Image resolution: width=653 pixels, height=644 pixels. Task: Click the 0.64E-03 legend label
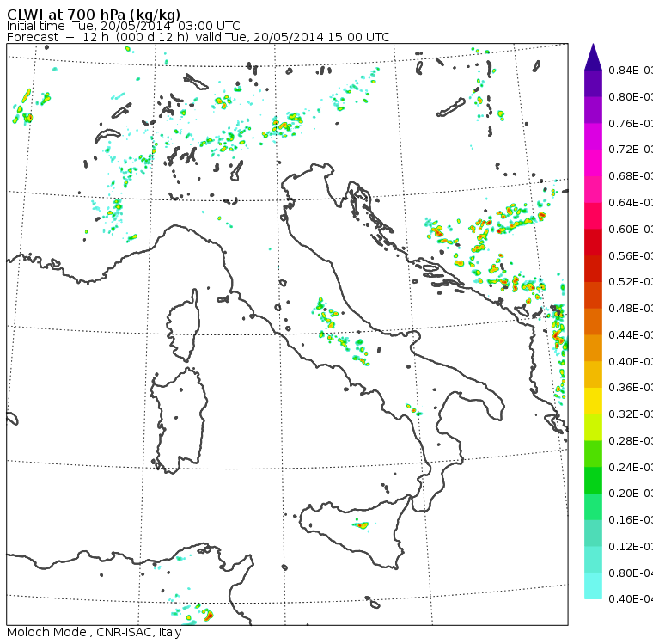click(631, 203)
